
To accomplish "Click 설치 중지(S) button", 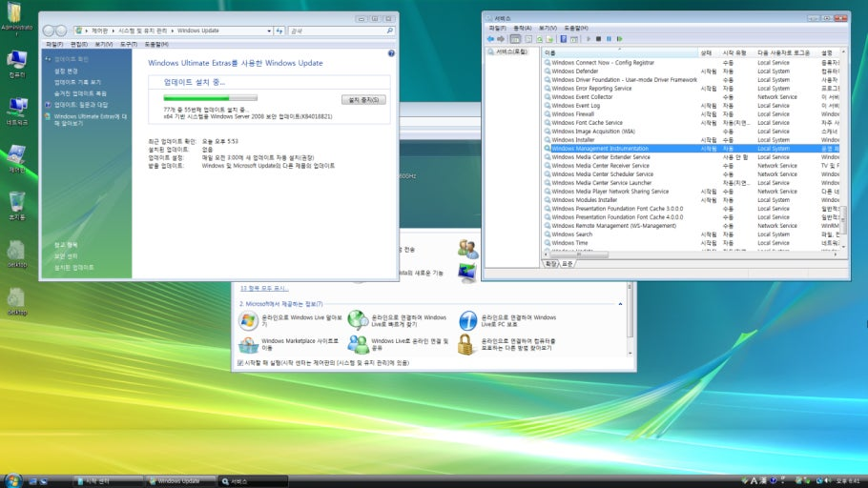I will click(363, 99).
